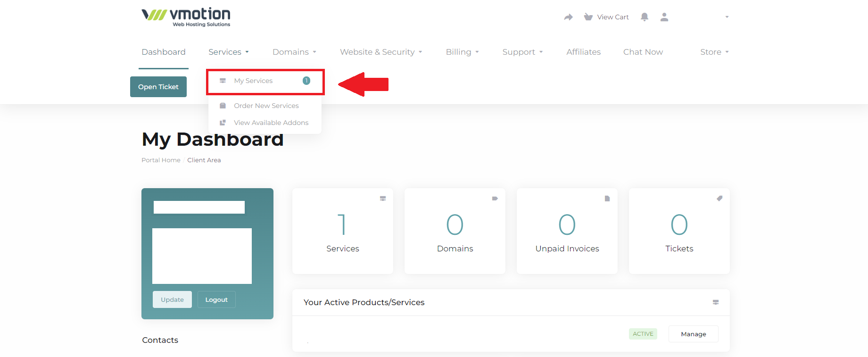Click the Services card corner icon
This screenshot has width=868, height=357.
point(383,199)
